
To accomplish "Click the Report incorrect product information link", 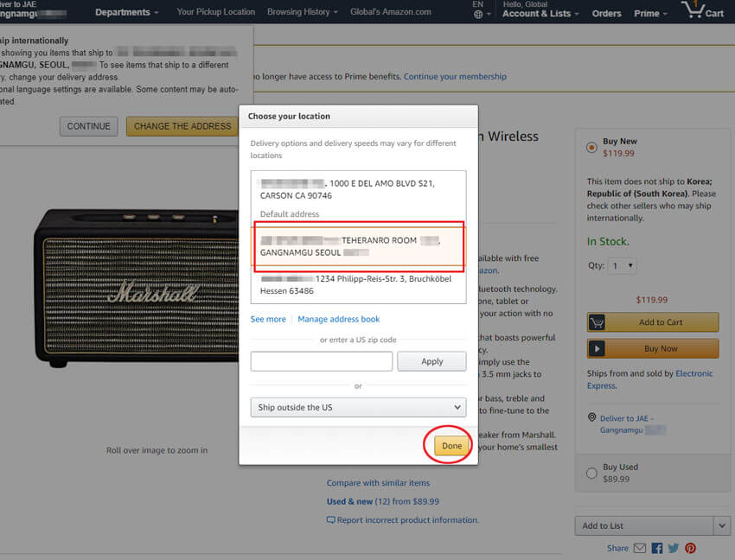I will (407, 519).
